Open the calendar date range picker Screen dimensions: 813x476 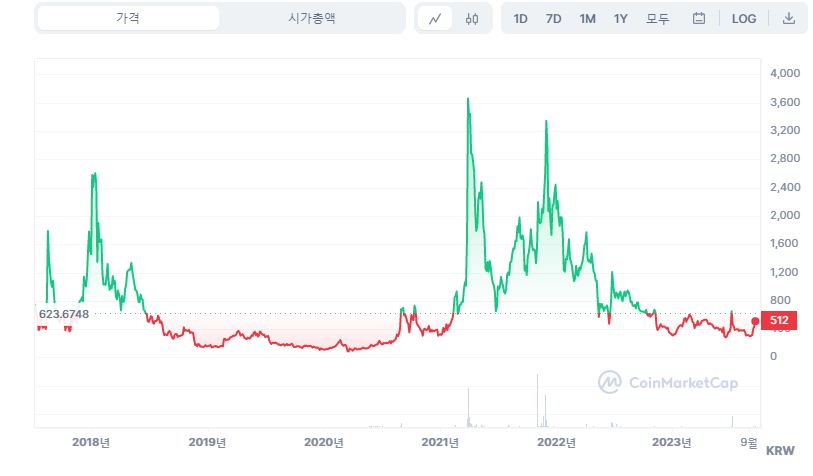pos(699,19)
